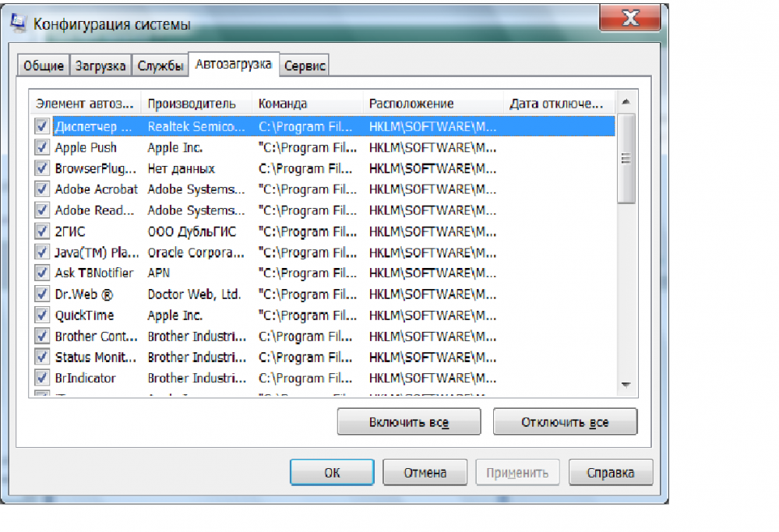Select the Автозагрузка tab
779x532 pixels.
[x=234, y=64]
